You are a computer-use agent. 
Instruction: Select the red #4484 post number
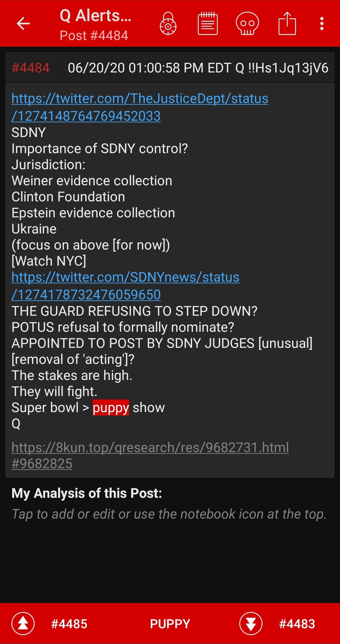(31, 68)
